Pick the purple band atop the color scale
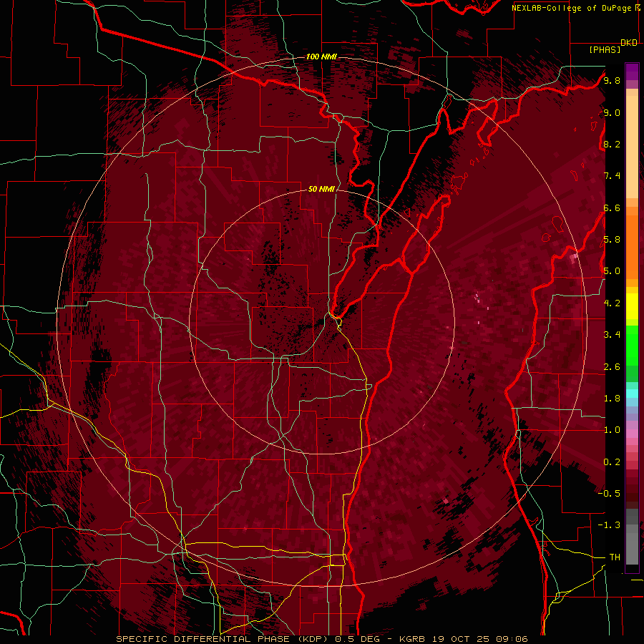 [x=632, y=72]
